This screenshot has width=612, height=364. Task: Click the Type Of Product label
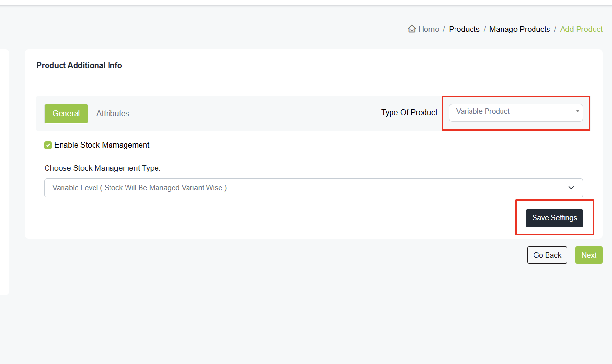point(410,112)
